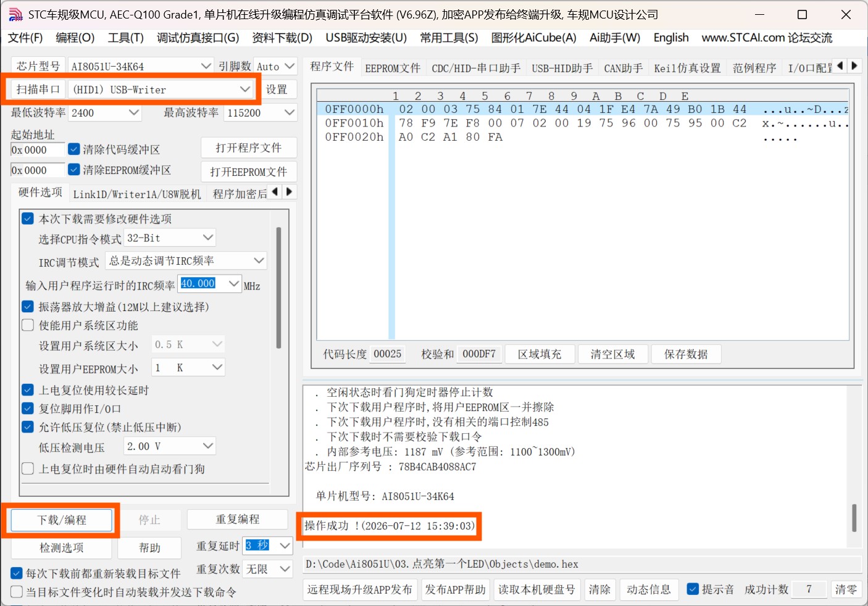Open 调试仿真接口(G) menu
Screen dimensions: 868x606
(x=198, y=38)
